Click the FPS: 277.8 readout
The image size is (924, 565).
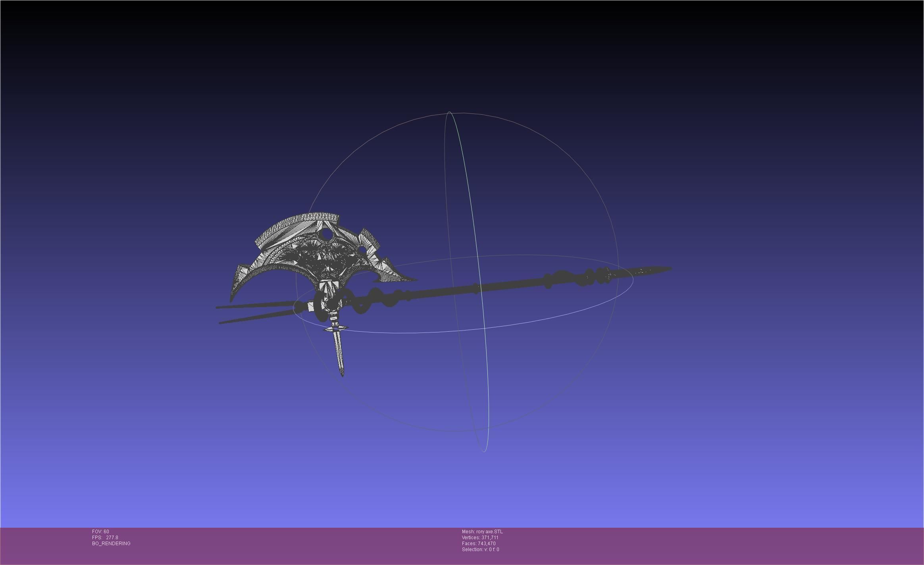click(105, 538)
